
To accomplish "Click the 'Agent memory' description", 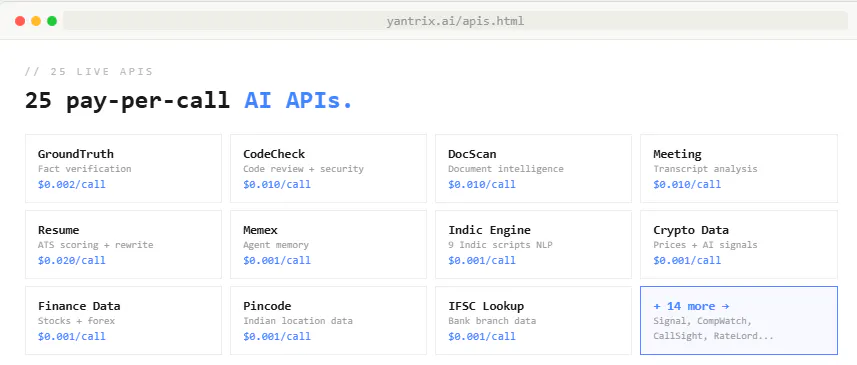I will pos(276,245).
